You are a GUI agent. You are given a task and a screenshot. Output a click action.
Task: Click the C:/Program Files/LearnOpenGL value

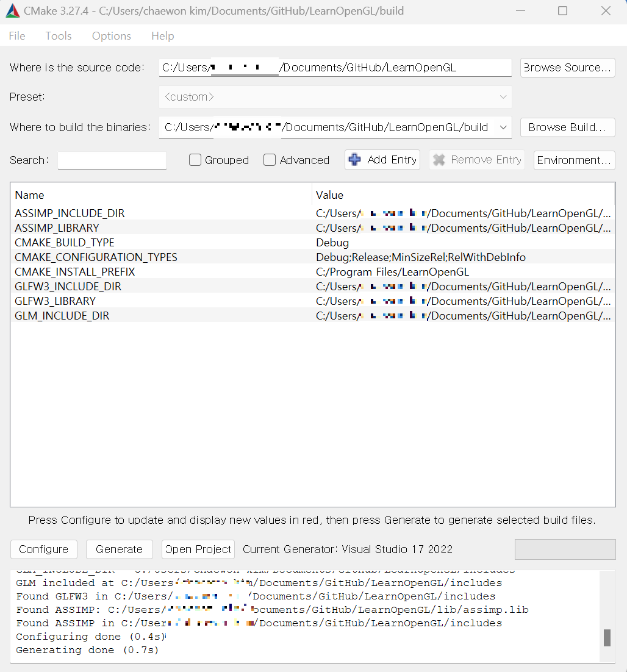[393, 272]
